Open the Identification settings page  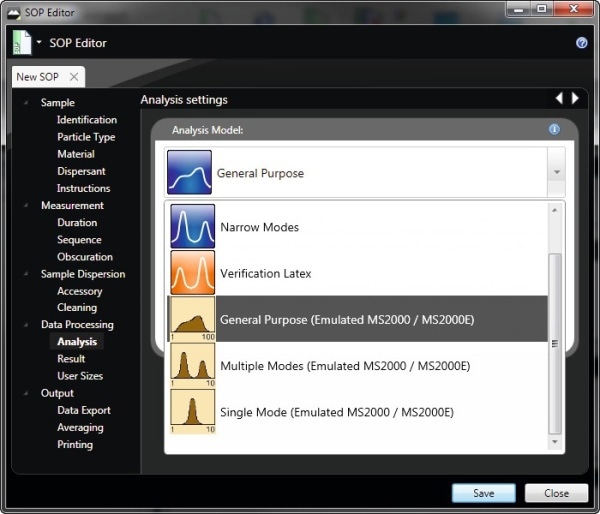pos(87,120)
